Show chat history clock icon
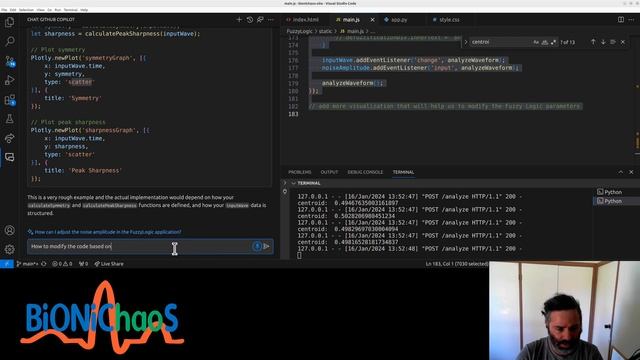 250,20
